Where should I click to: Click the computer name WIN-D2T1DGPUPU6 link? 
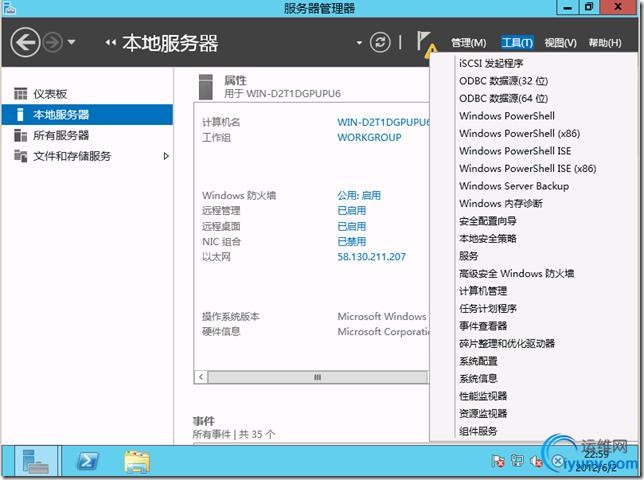coord(383,122)
